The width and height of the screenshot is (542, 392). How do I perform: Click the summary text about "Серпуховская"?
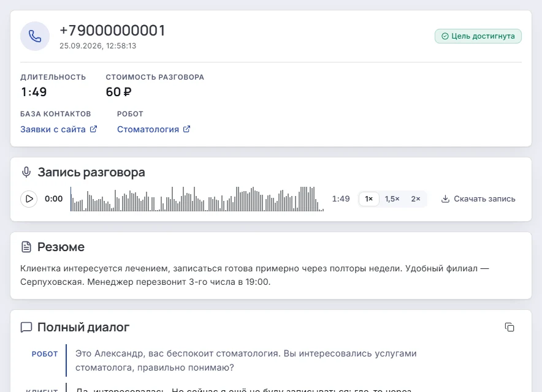[254, 275]
